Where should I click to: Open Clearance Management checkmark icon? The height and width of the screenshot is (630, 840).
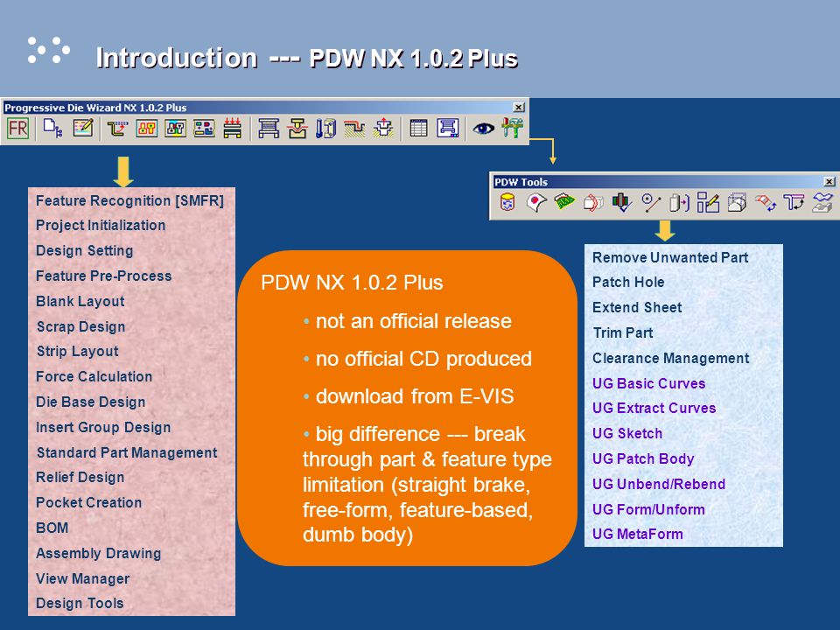[x=622, y=202]
